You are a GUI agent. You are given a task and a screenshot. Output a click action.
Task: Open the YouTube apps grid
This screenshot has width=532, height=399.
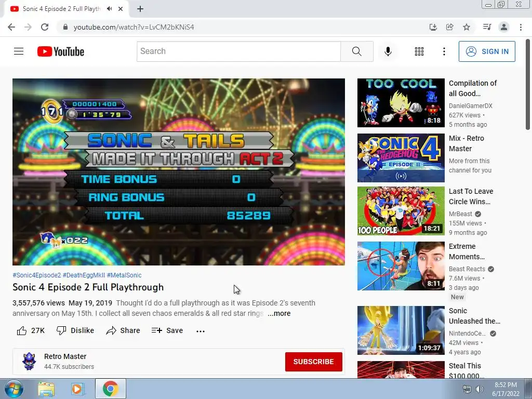click(419, 51)
